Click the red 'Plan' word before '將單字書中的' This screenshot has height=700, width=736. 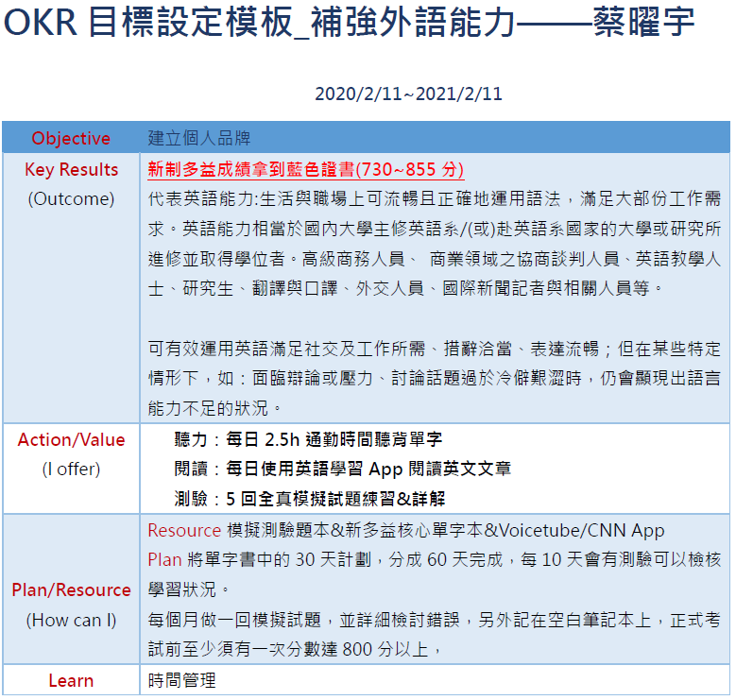[x=164, y=560]
